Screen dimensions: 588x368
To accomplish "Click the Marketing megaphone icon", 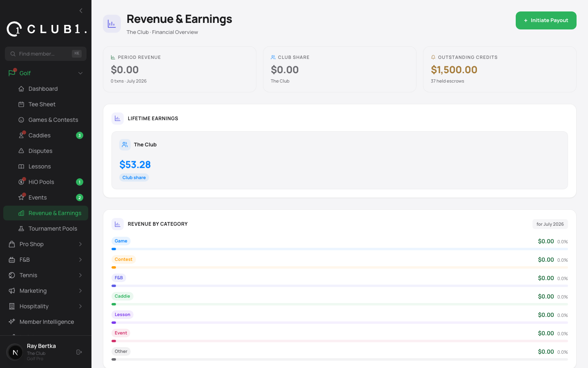I will (x=12, y=291).
